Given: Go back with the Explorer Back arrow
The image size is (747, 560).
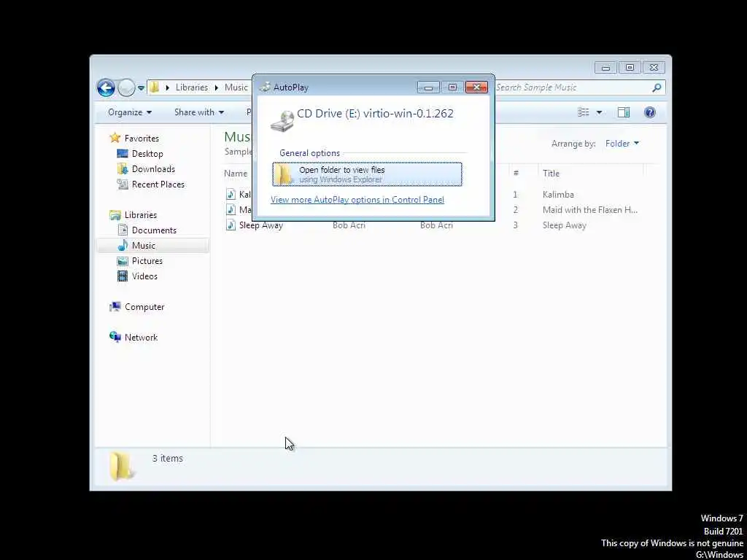Looking at the screenshot, I should [x=106, y=87].
